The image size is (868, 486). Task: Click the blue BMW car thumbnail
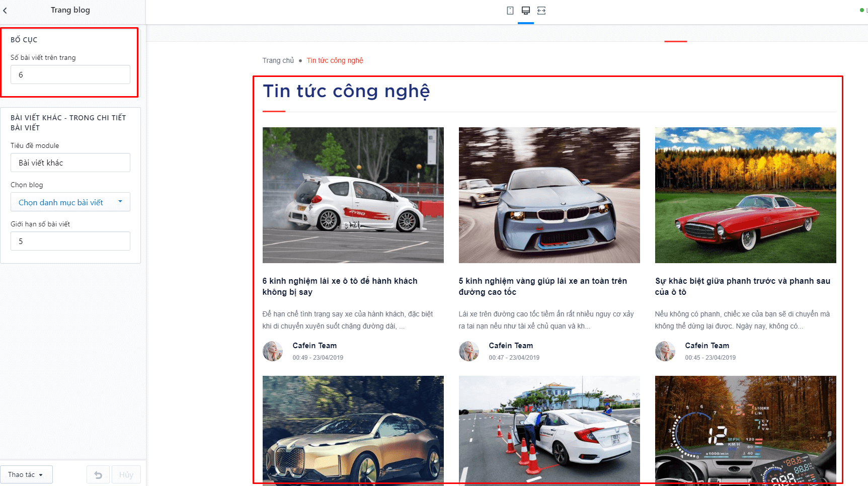coord(549,195)
